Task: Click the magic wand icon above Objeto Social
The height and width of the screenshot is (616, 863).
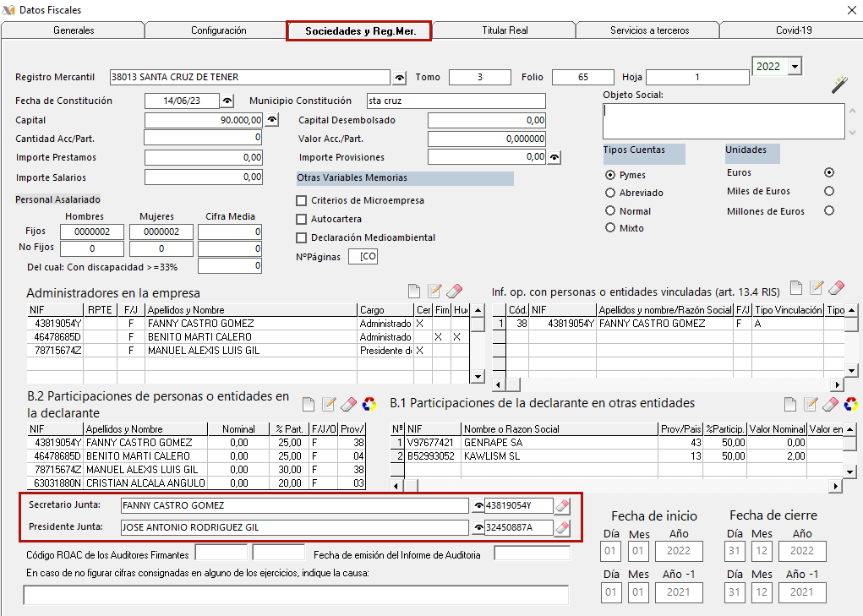Action: point(839,84)
